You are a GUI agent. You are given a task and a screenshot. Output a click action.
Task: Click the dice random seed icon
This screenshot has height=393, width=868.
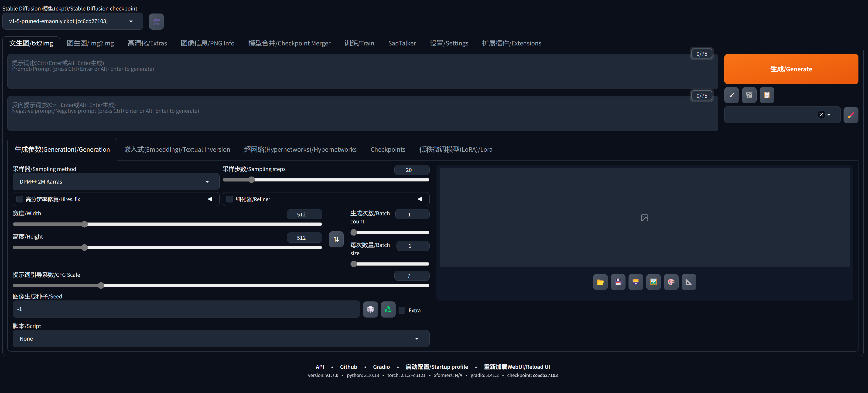click(370, 309)
